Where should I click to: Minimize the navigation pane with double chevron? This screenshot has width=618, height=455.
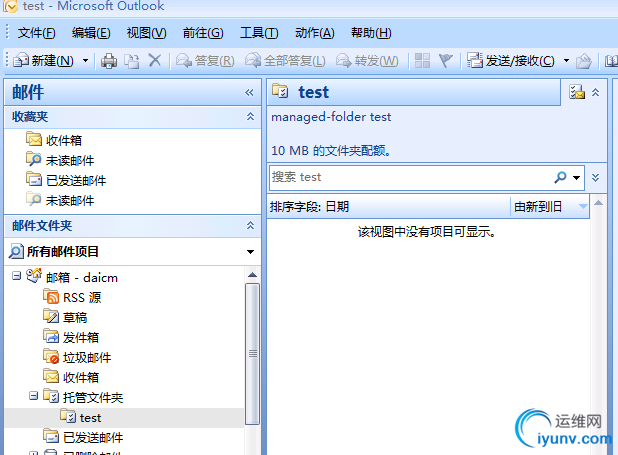pyautogui.click(x=249, y=93)
